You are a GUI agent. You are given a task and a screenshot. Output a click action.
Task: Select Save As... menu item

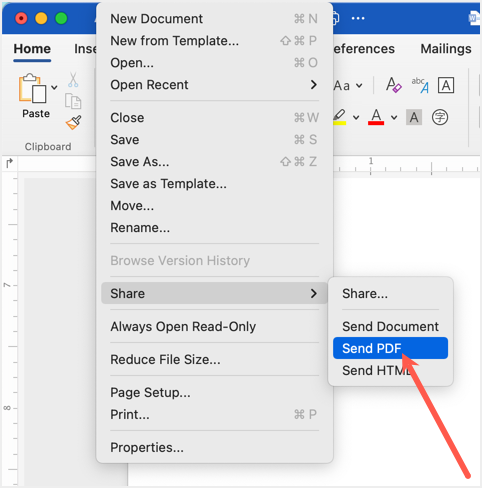pyautogui.click(x=214, y=162)
